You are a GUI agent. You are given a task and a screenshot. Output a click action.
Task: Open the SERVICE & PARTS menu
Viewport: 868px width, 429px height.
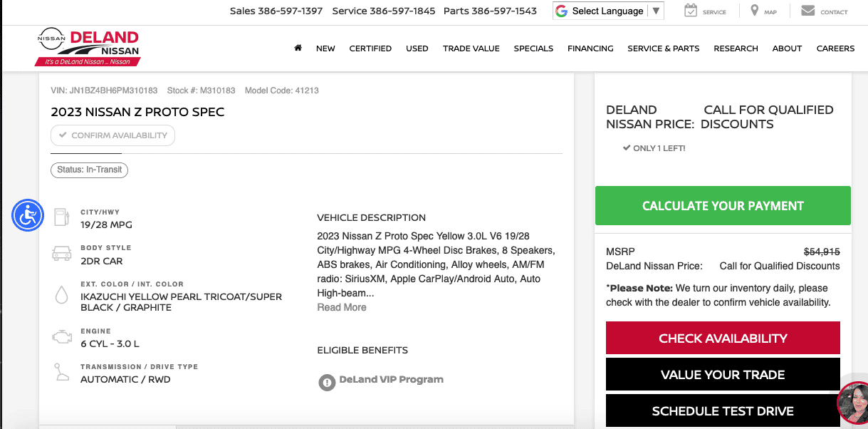[x=663, y=48]
